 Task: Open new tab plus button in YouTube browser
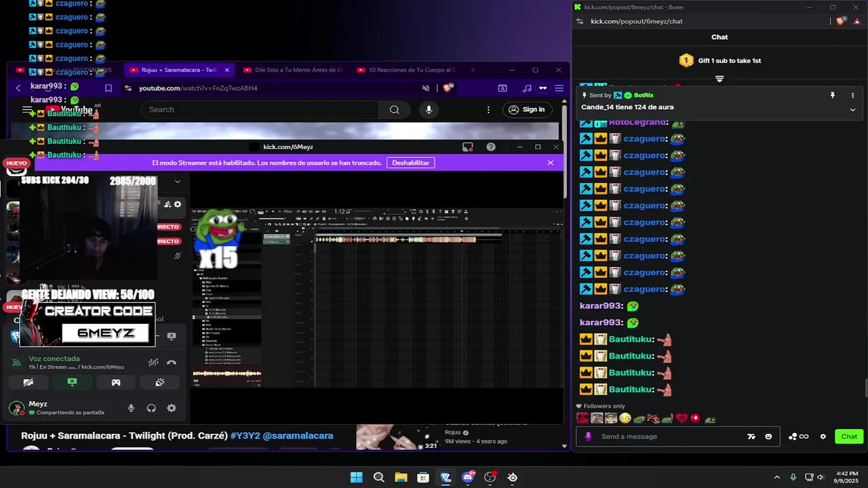[473, 70]
